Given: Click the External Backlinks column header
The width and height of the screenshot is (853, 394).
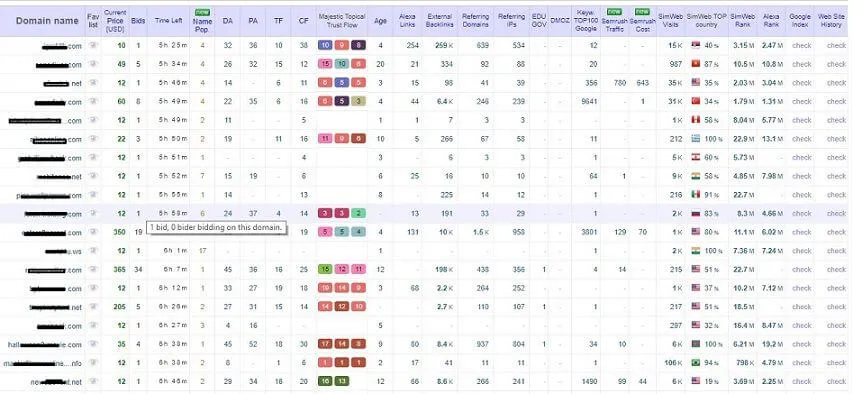Looking at the screenshot, I should [440, 21].
